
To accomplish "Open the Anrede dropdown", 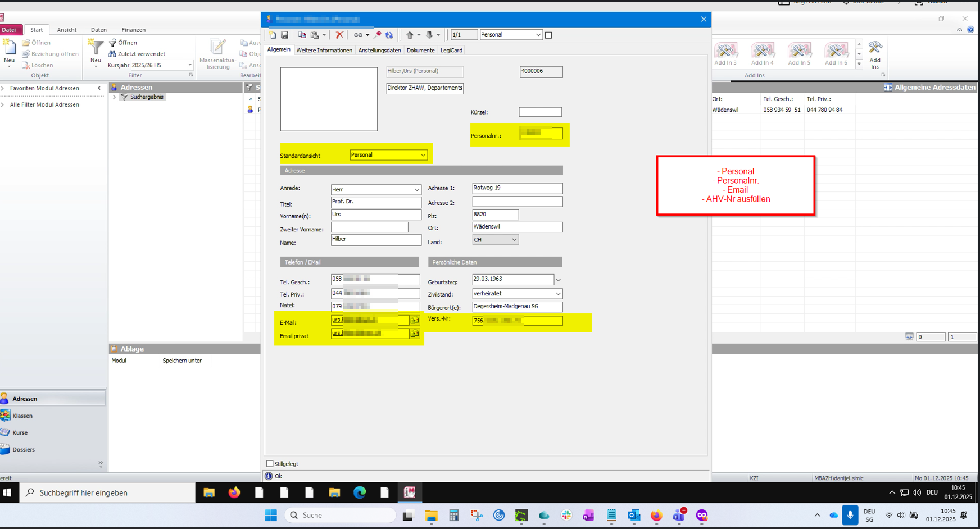I will pyautogui.click(x=416, y=190).
